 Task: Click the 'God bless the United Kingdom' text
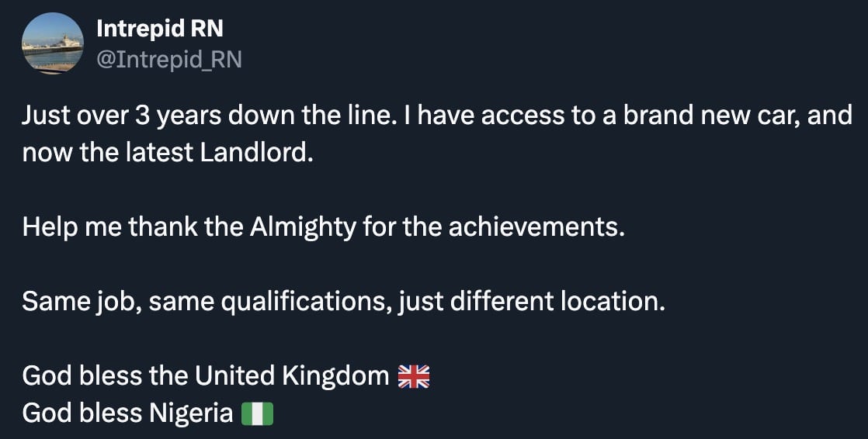coord(206,376)
